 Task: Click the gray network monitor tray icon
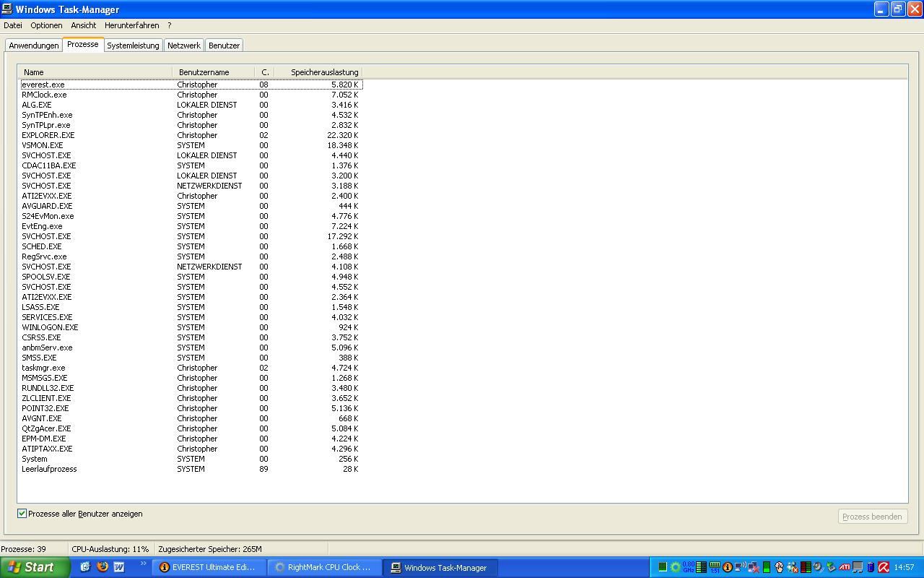[858, 567]
